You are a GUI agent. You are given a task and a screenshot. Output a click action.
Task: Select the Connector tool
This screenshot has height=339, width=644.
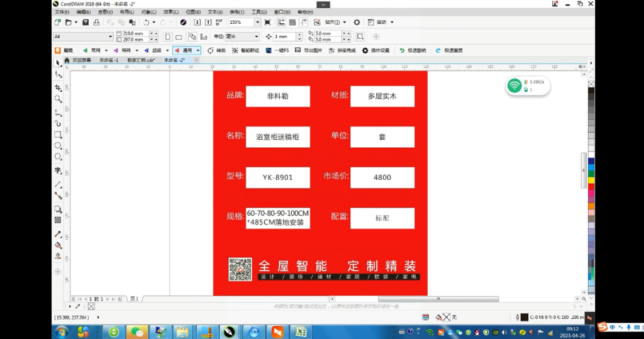[58, 196]
